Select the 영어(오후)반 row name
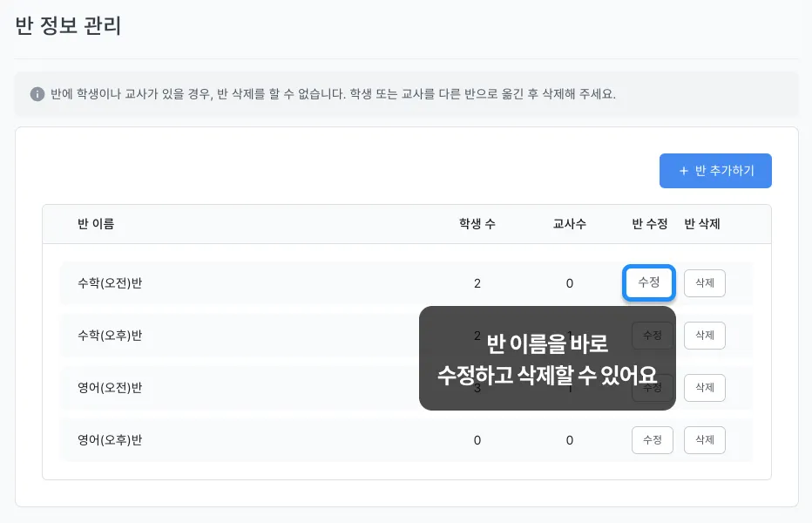Viewport: 812px width, 523px height. coord(110,440)
